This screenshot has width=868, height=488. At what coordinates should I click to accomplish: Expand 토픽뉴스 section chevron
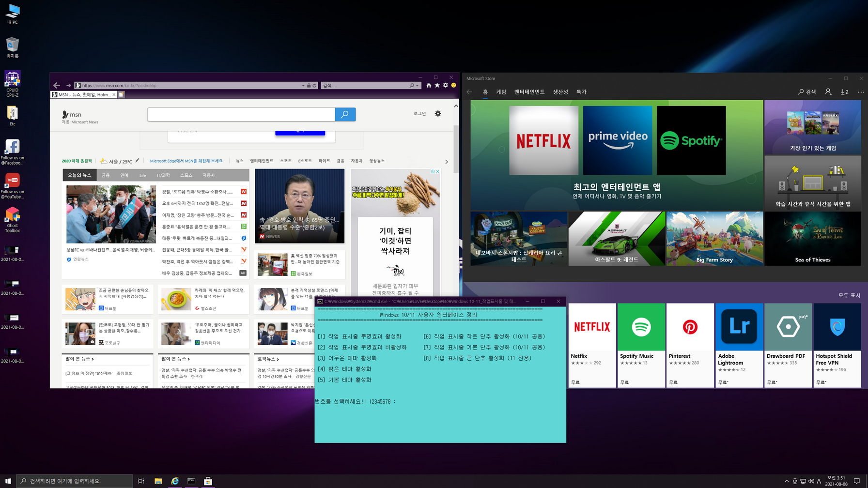[278, 359]
